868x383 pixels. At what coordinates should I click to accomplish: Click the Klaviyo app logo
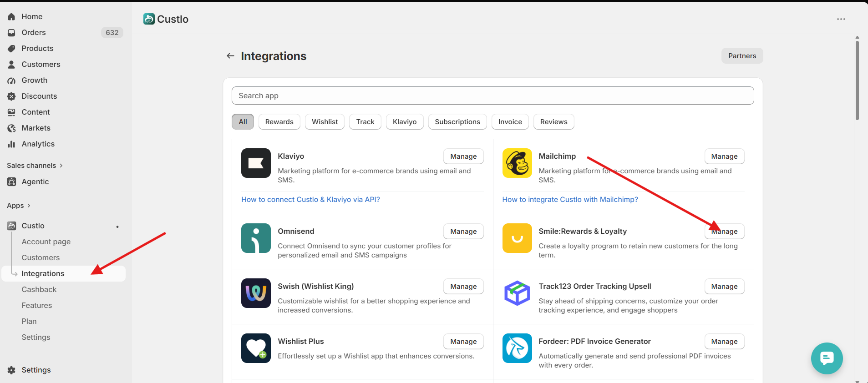coord(256,163)
